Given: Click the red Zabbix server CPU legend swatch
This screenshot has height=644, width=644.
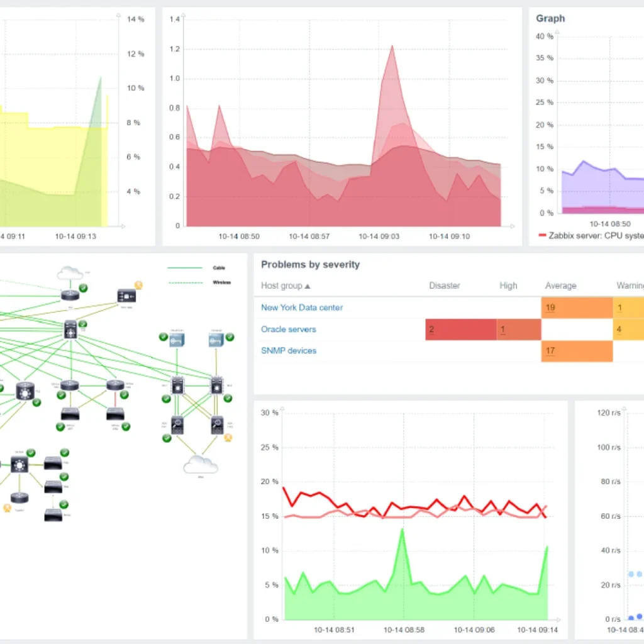Looking at the screenshot, I should [x=542, y=235].
